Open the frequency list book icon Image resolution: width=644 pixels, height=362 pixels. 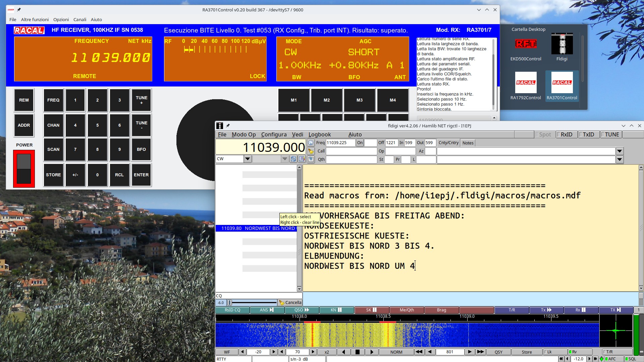pos(302,159)
